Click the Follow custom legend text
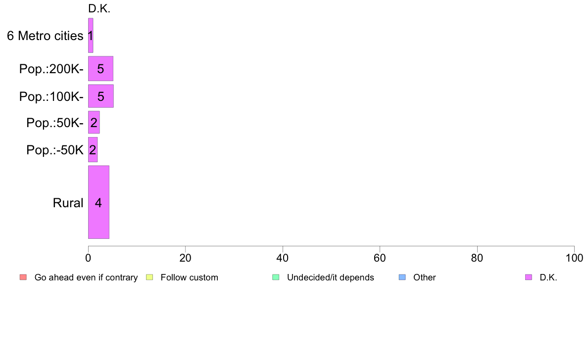Screen dimensions: 588x364 [x=190, y=277]
